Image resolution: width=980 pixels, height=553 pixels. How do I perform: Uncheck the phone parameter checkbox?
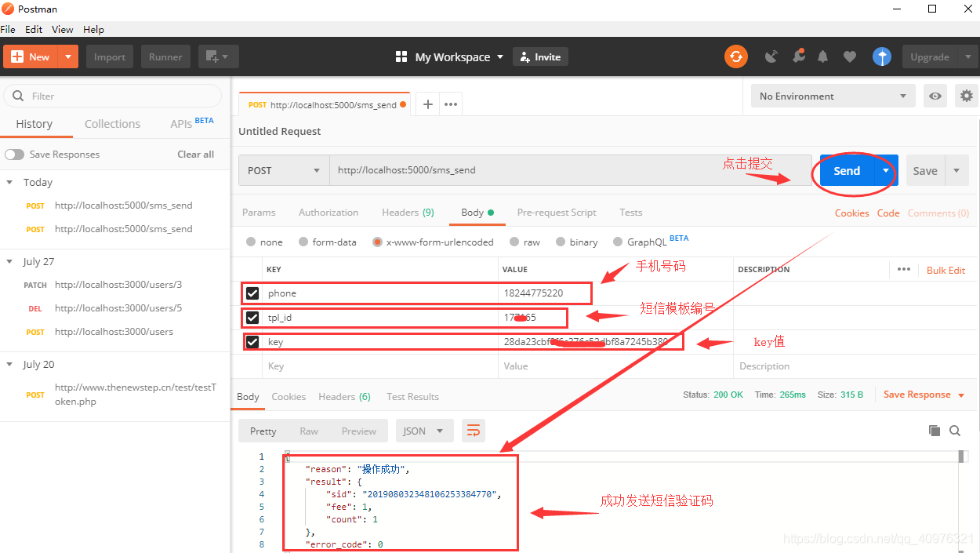point(252,293)
